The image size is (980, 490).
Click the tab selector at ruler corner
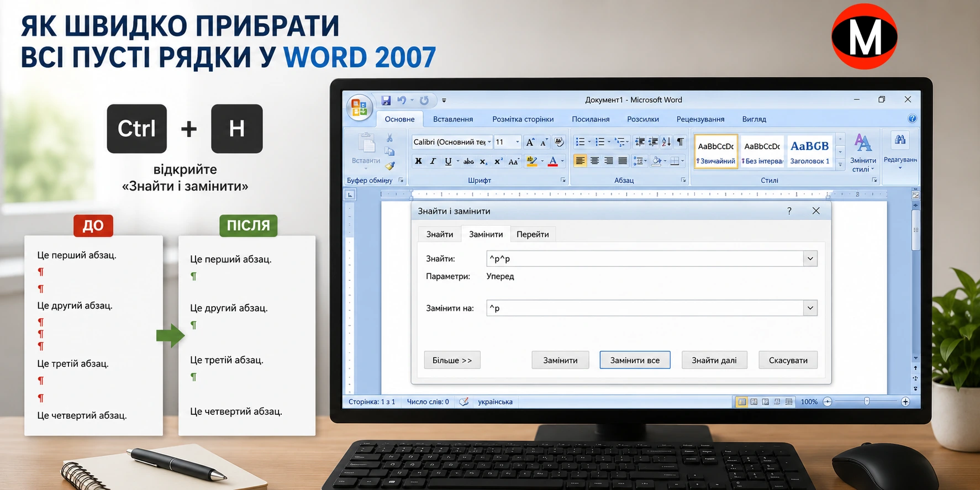350,194
